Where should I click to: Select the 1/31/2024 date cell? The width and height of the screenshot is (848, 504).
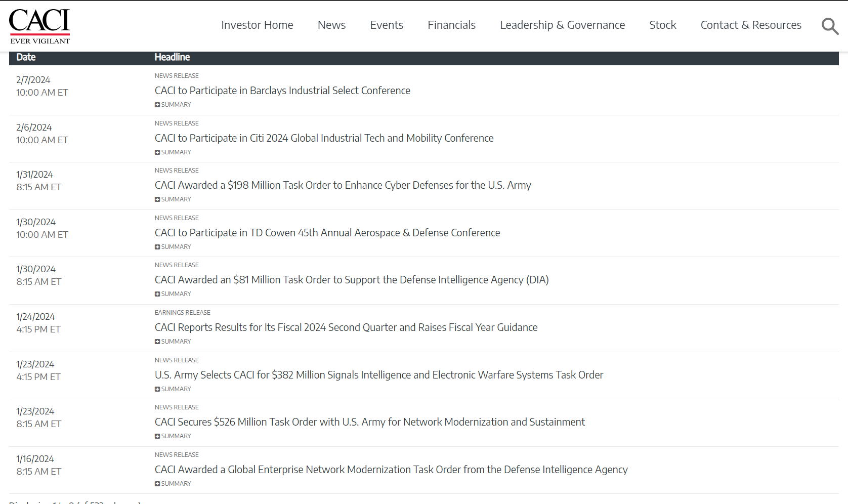click(34, 175)
